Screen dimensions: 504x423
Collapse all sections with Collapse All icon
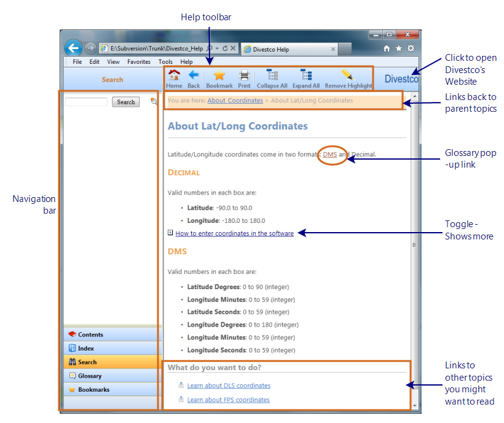[272, 76]
